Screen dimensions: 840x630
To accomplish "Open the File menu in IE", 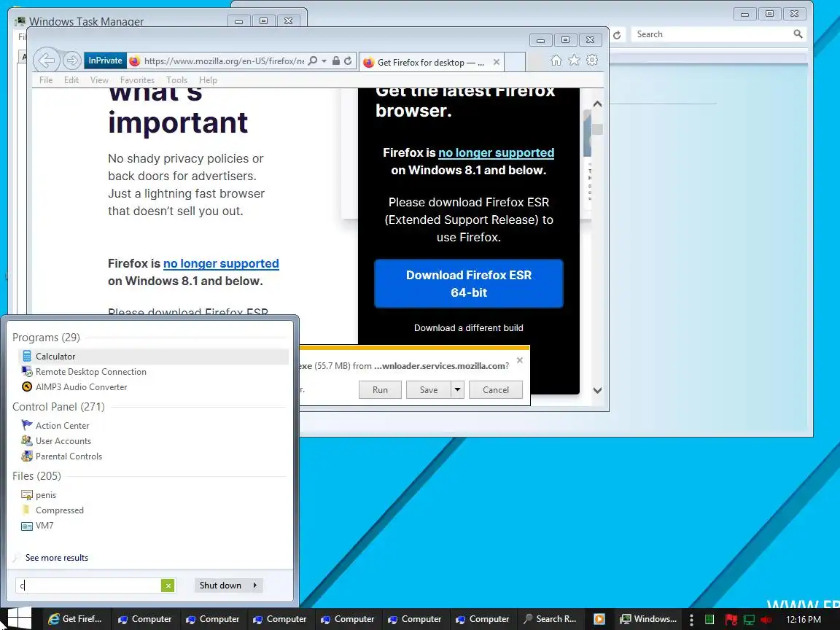I will coord(46,79).
